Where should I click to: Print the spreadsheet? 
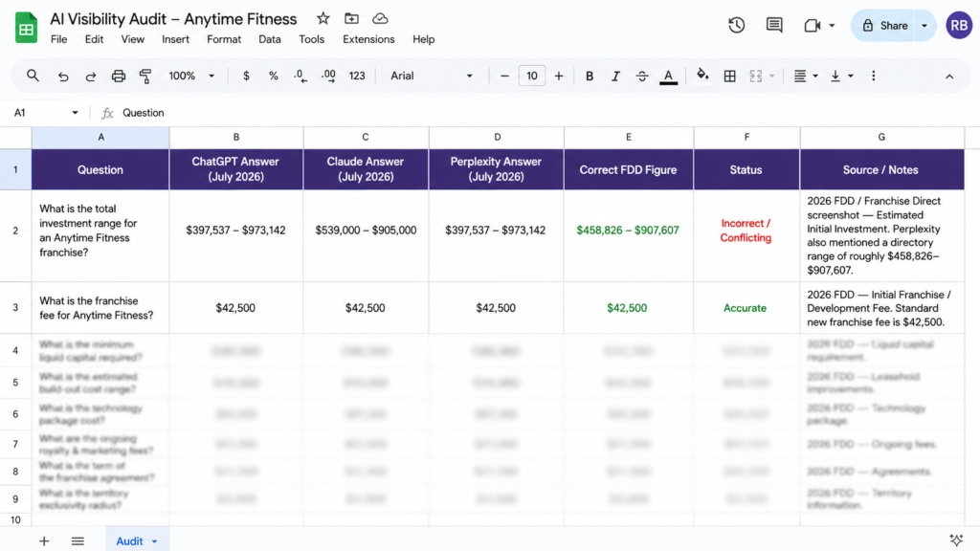[x=118, y=77]
